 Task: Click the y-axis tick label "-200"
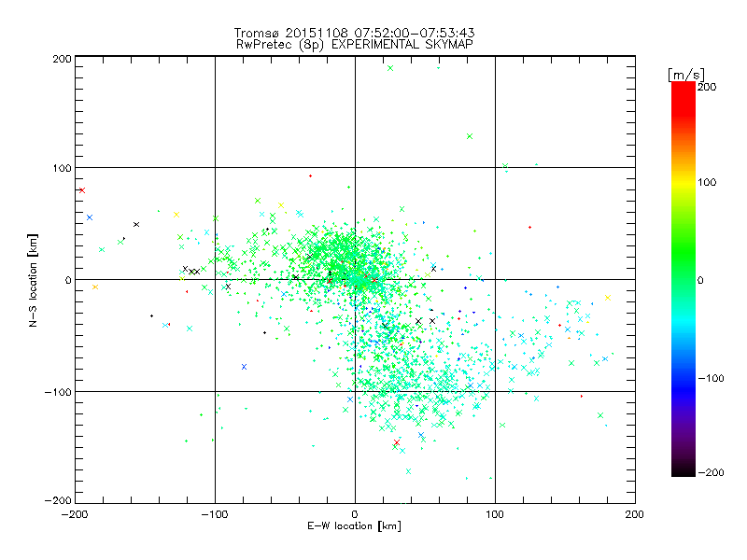click(x=58, y=500)
